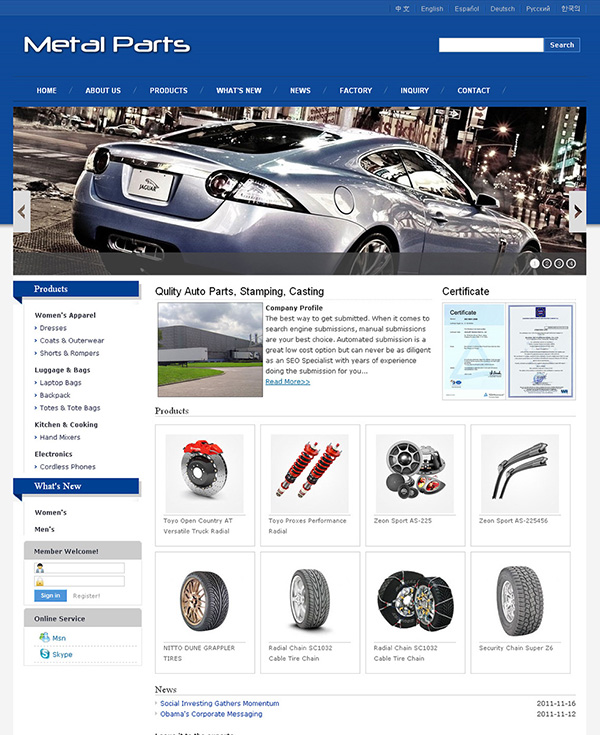
Task: Click the previous slide arrow on banner
Action: [x=21, y=212]
